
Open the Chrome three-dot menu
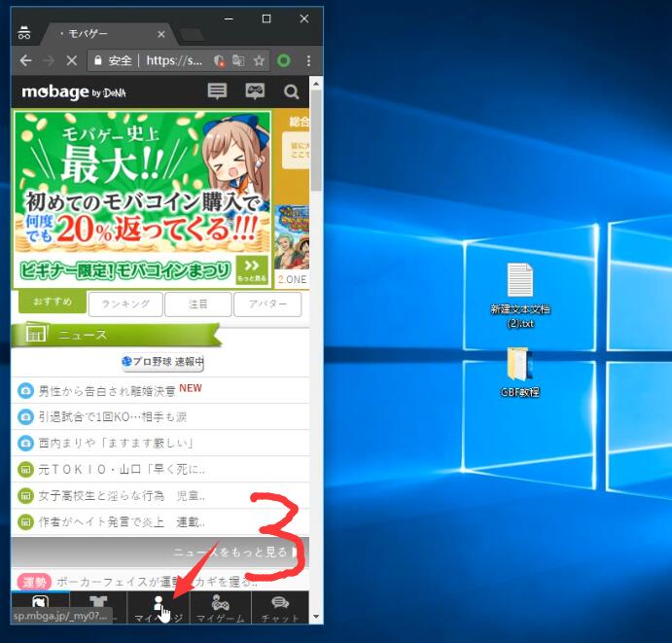(308, 61)
